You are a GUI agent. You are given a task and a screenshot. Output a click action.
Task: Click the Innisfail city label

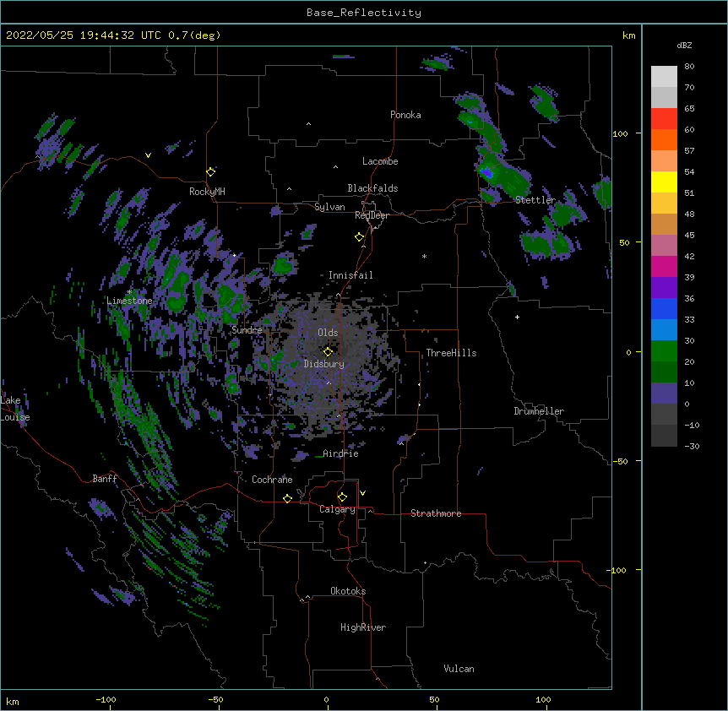click(x=350, y=275)
